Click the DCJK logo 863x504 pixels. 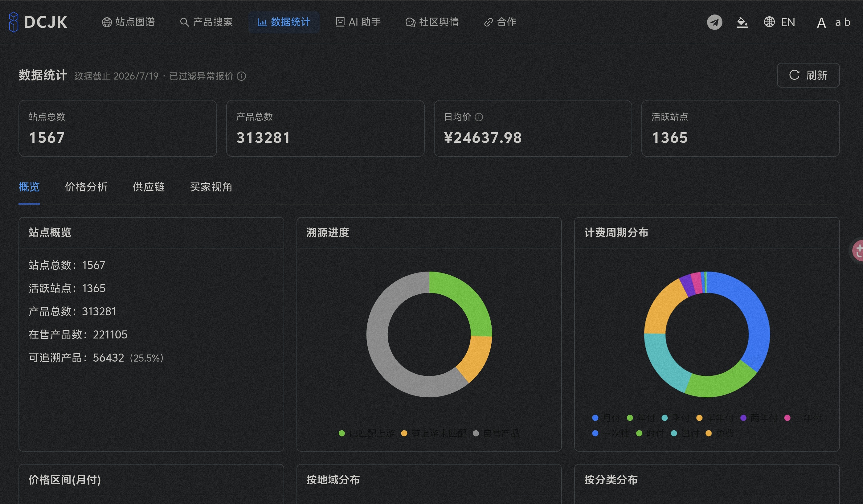tap(38, 22)
